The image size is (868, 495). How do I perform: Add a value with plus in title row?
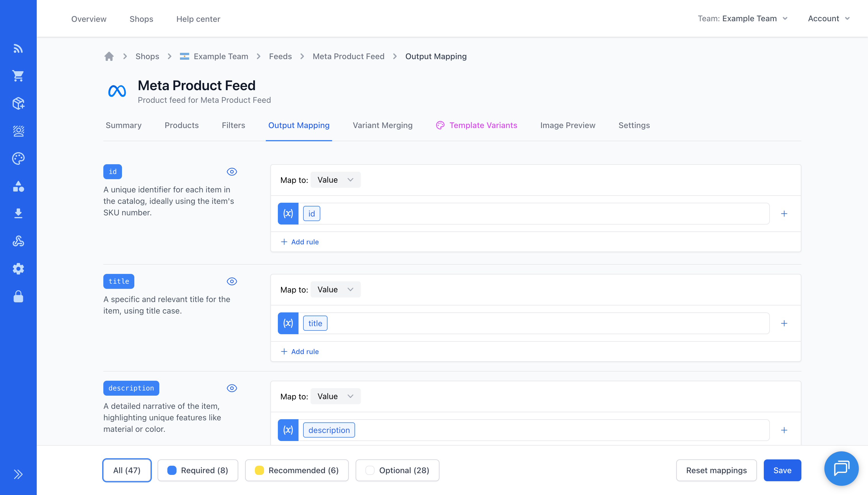tap(784, 323)
